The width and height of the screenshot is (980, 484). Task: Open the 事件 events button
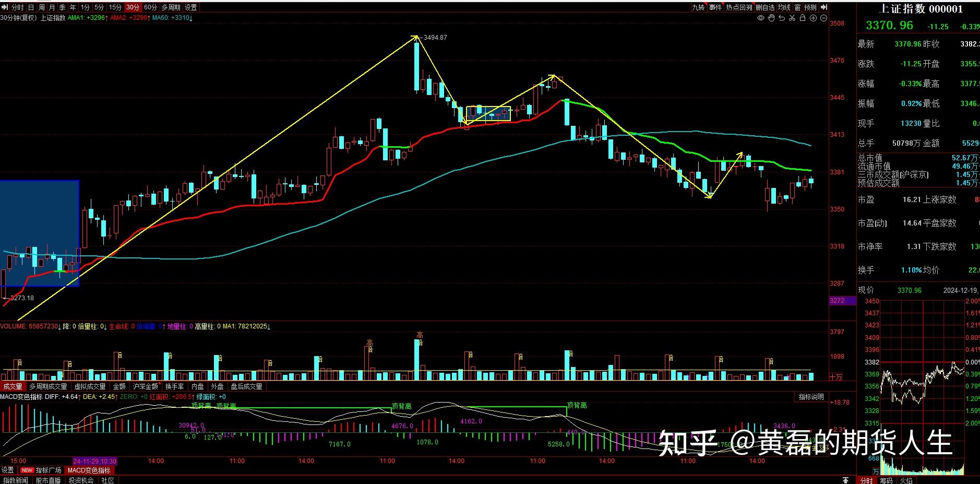click(715, 7)
